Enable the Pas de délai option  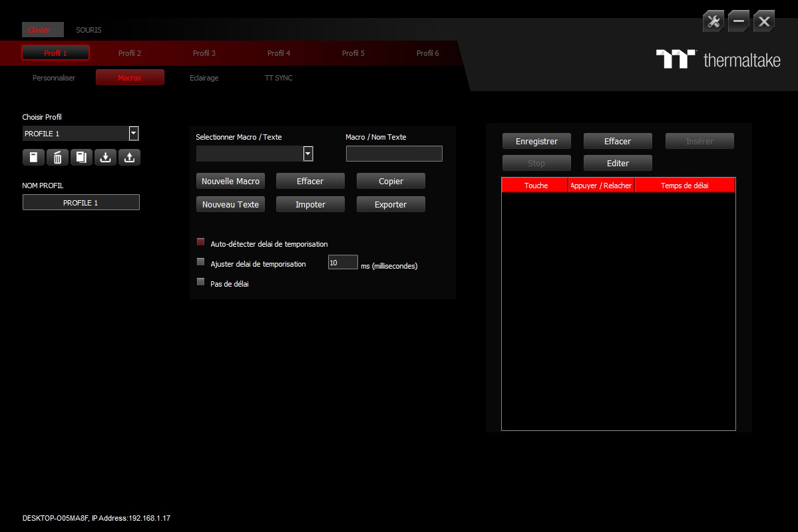click(200, 281)
